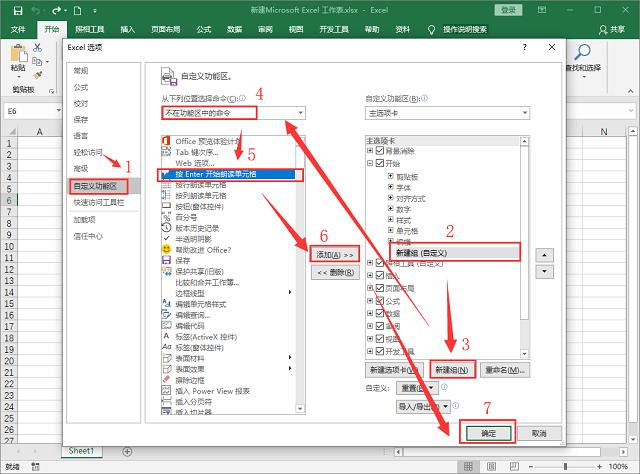Open the 重置 reset dropdown button
This screenshot has width=640, height=474.
[x=417, y=387]
